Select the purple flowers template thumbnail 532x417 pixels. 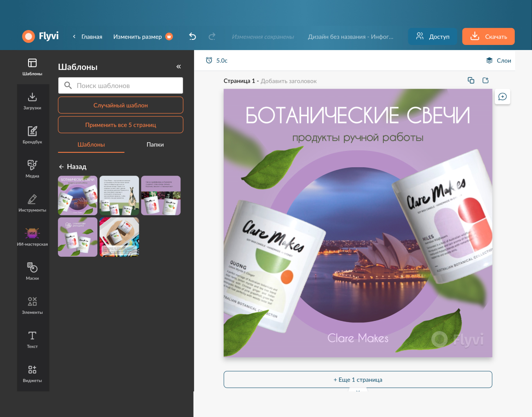pyautogui.click(x=161, y=195)
